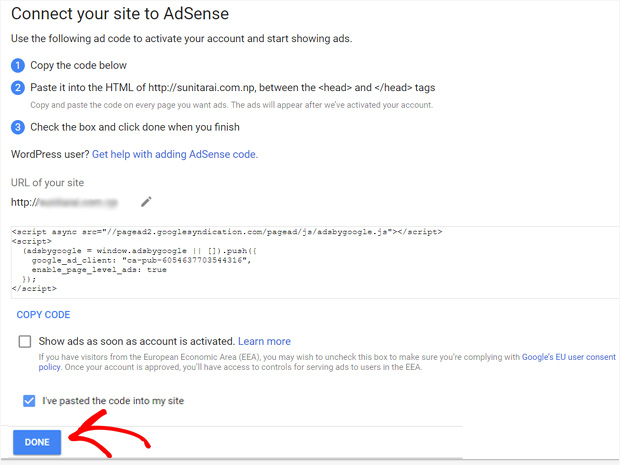Click COPY CODE

[43, 315]
